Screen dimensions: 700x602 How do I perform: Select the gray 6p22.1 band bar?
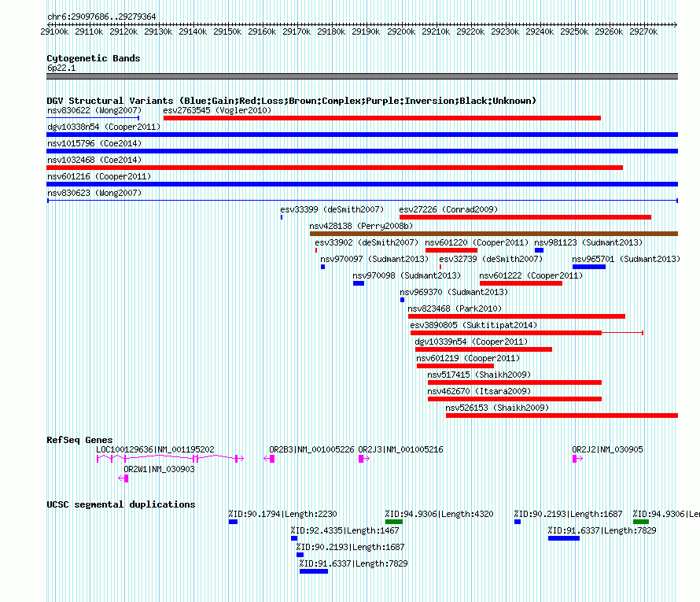tap(362, 76)
